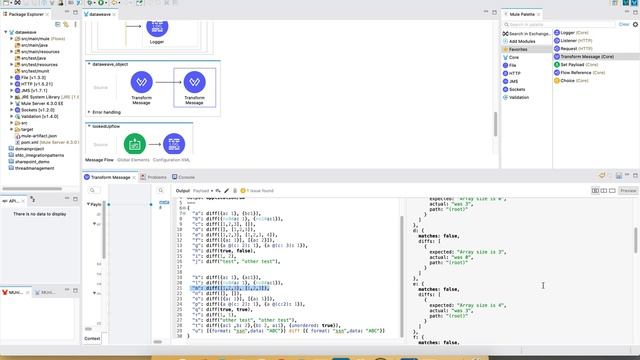640x360 pixels.
Task: Select Core palette category
Action: (511, 58)
